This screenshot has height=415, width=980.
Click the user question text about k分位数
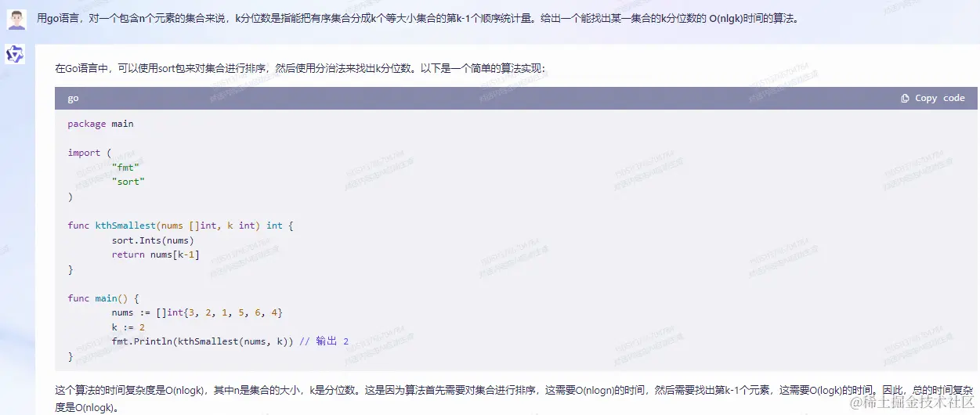(418, 18)
